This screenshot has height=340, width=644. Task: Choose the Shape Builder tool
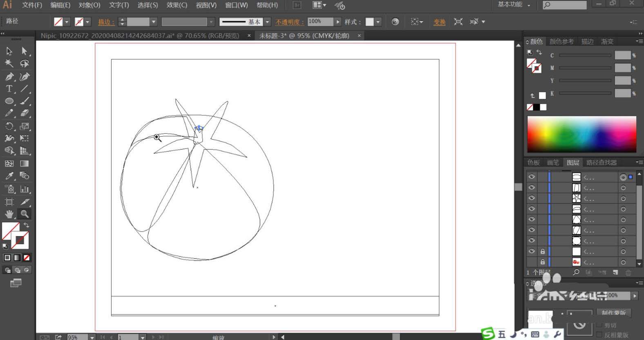point(9,151)
